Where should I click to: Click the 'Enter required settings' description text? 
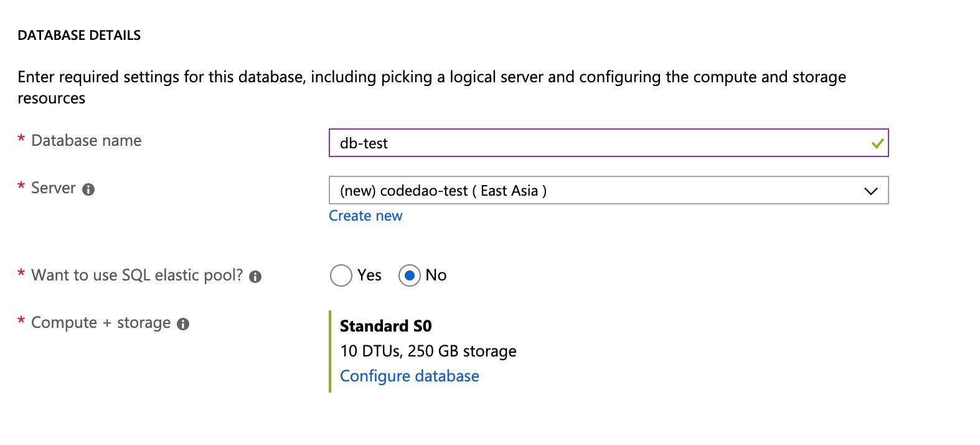(x=431, y=77)
